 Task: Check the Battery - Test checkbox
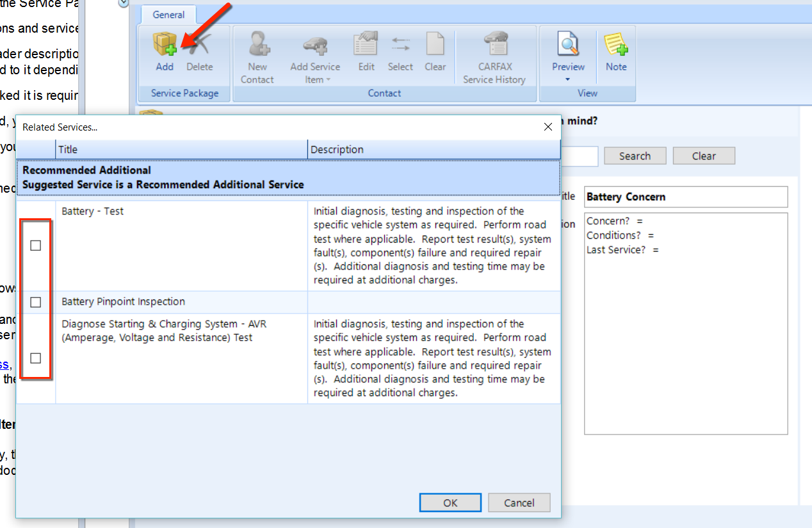point(36,246)
